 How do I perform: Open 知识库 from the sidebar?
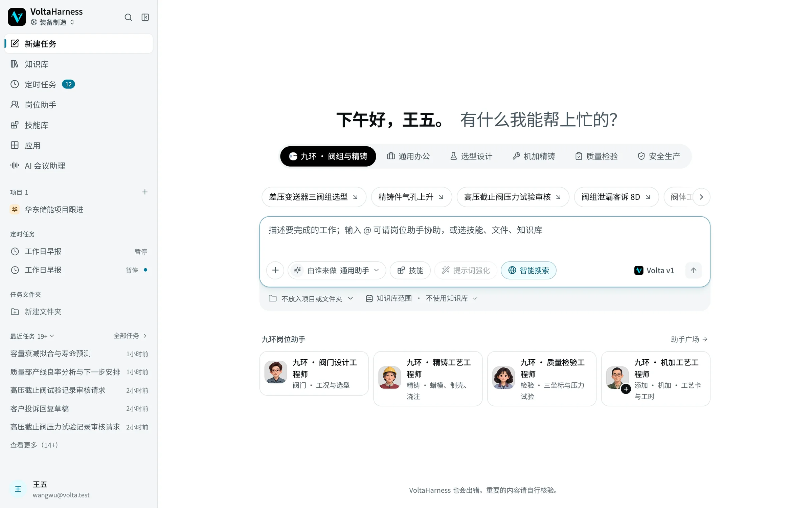(x=78, y=64)
